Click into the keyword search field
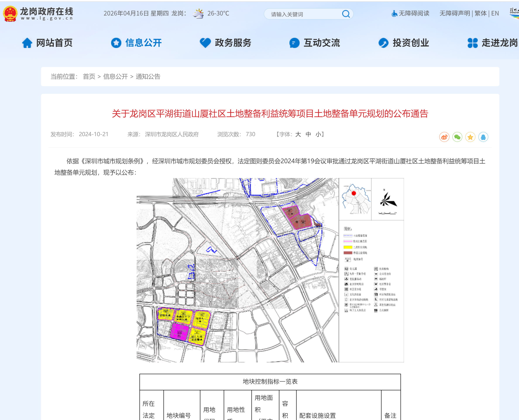Screen dimensions: 519x420 pyautogui.click(x=302, y=14)
